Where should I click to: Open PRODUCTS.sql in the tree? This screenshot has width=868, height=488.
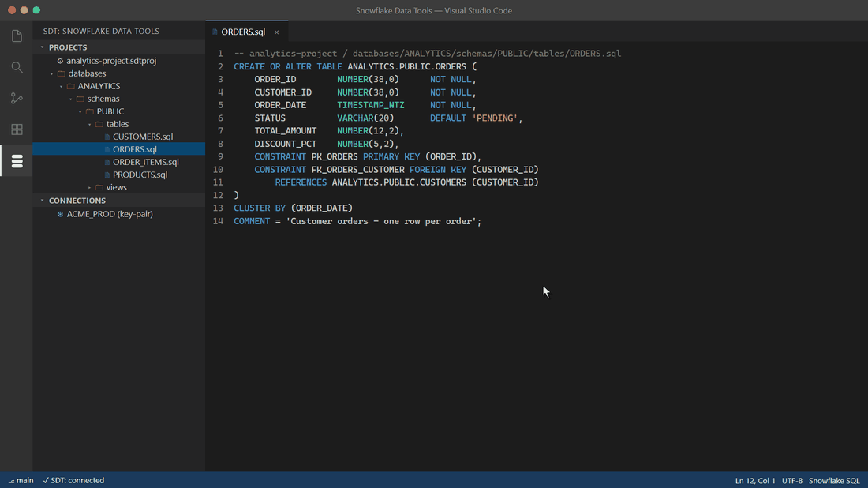click(x=140, y=175)
